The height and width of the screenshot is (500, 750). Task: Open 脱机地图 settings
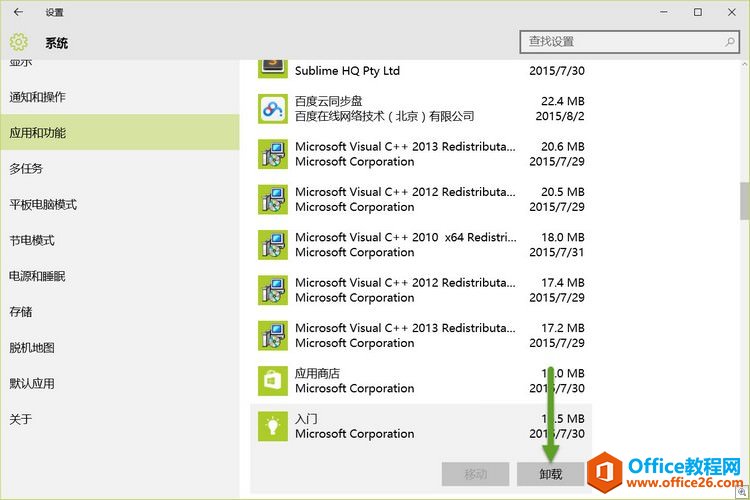tap(120, 347)
